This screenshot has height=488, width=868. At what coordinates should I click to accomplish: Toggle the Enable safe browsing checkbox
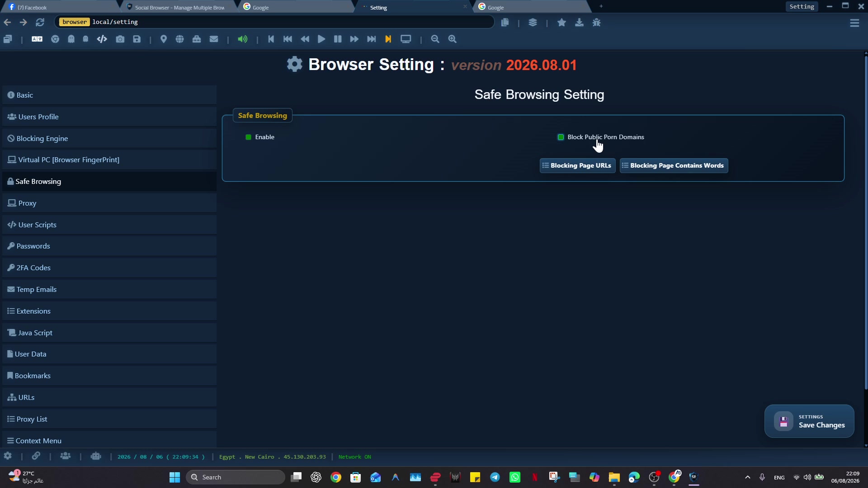248,137
